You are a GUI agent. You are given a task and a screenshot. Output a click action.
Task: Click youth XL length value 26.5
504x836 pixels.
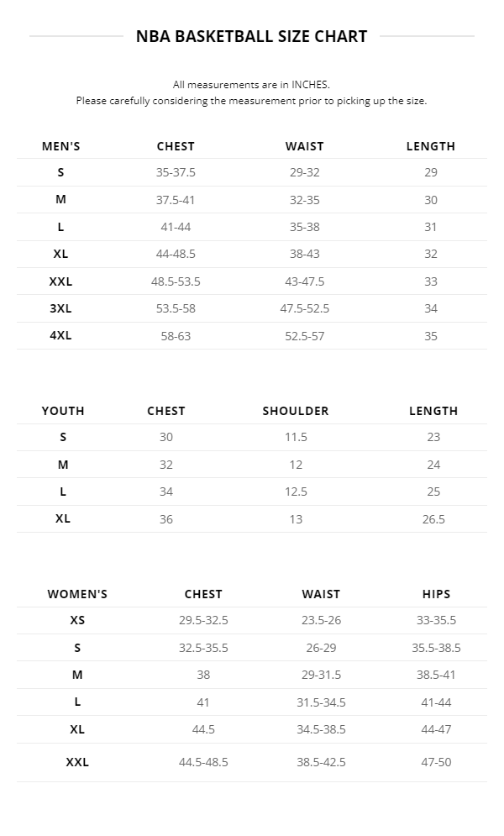433,519
